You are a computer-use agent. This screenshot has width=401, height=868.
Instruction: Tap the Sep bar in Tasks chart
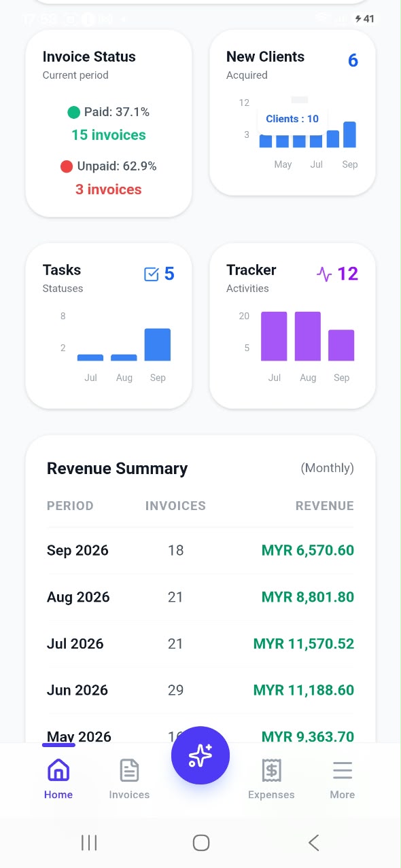coord(158,345)
